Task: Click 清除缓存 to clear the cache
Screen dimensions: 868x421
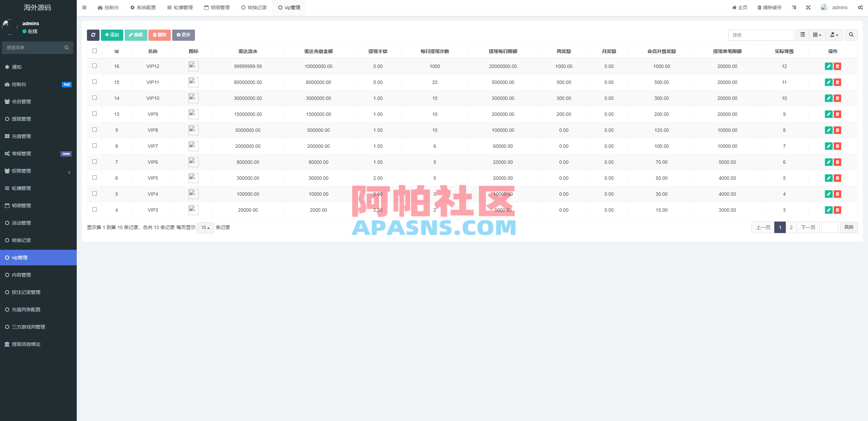Action: tap(769, 7)
